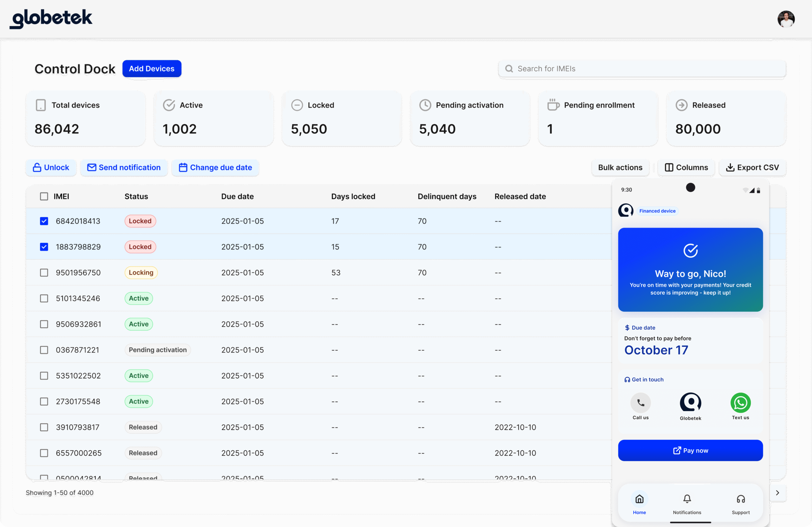The width and height of the screenshot is (812, 527).
Task: Click the Send notification envelope icon
Action: coord(91,167)
